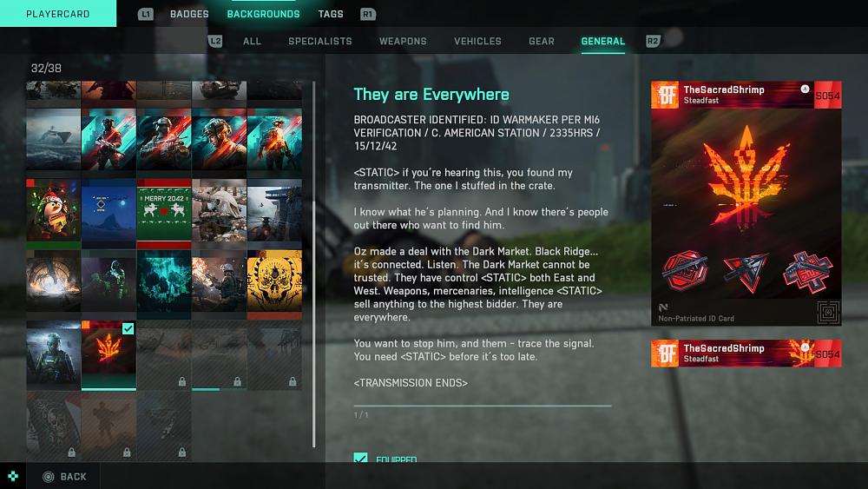The width and height of the screenshot is (868, 489).
Task: Click the 'Non-Patriated ID Card' label
Action: (696, 319)
